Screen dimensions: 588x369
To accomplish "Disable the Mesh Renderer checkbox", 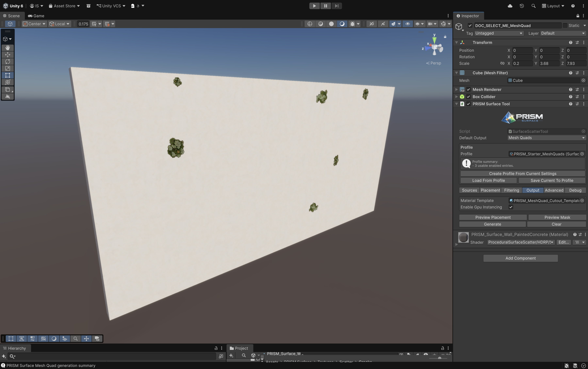I will (468, 90).
